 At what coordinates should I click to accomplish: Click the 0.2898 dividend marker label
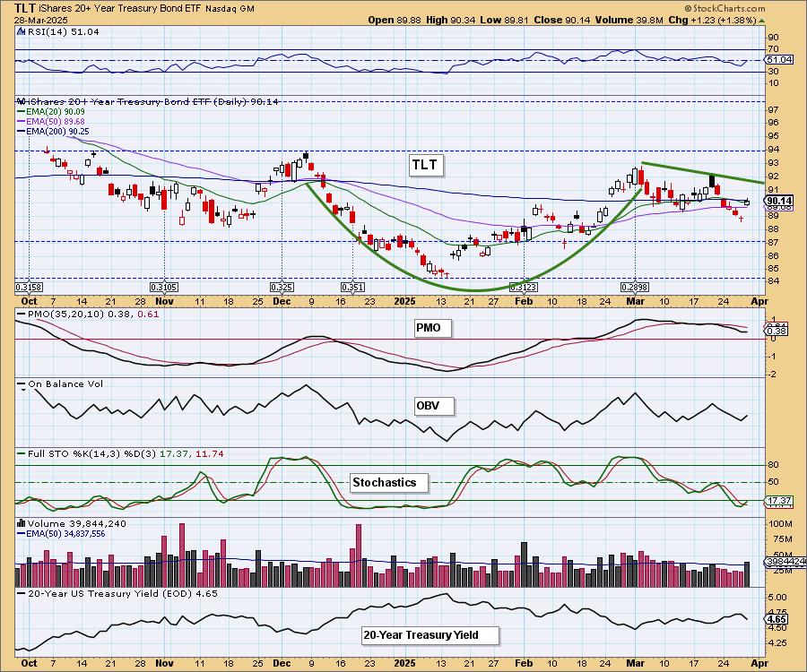(x=635, y=287)
